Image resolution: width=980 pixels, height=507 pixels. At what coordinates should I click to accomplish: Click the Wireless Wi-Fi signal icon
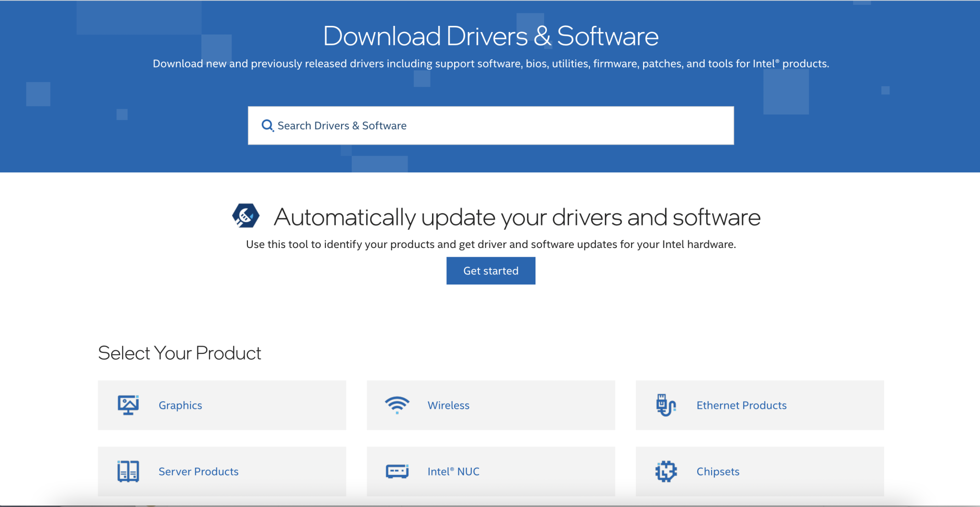click(397, 405)
